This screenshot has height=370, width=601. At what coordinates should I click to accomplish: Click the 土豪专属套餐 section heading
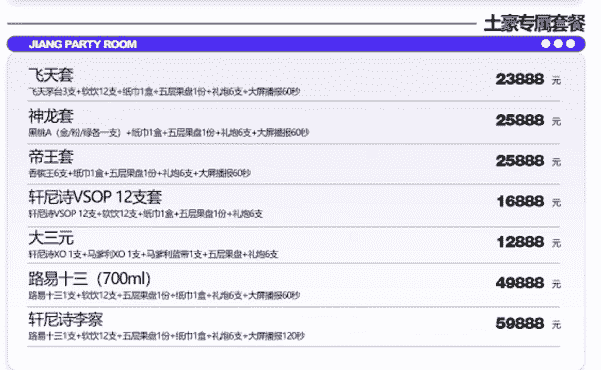[534, 23]
